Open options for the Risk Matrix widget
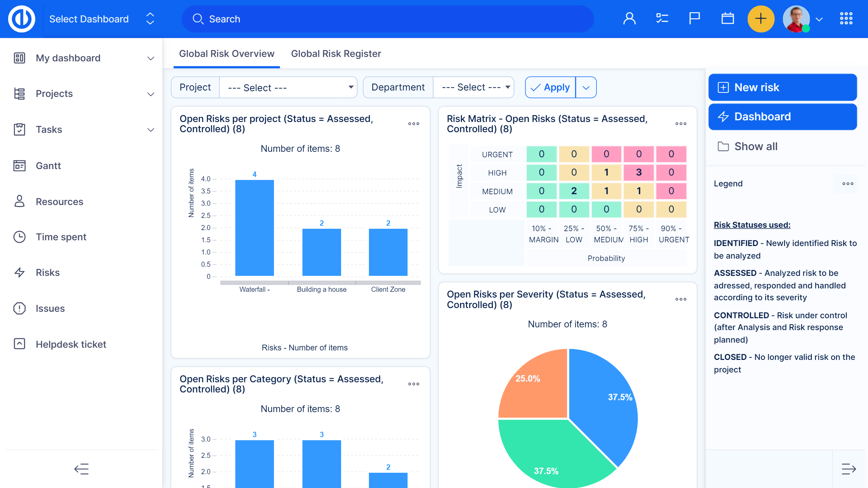The height and width of the screenshot is (488, 868). (x=680, y=123)
